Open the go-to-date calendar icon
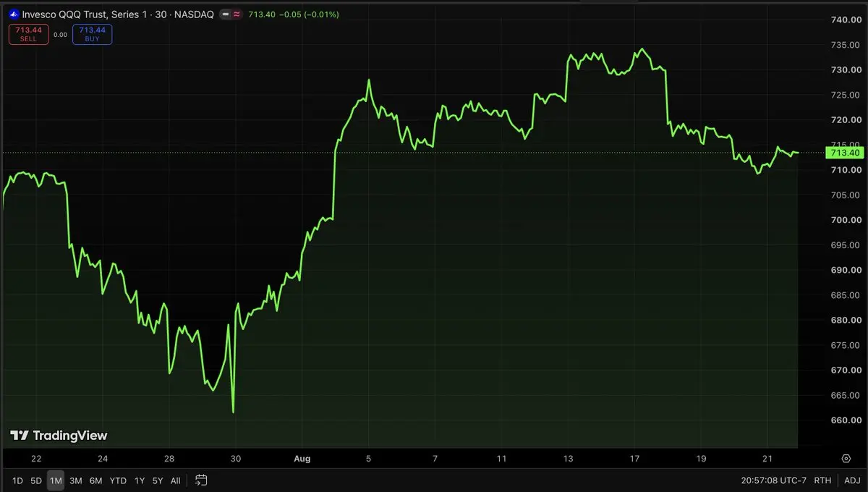This screenshot has height=492, width=868. tap(202, 480)
